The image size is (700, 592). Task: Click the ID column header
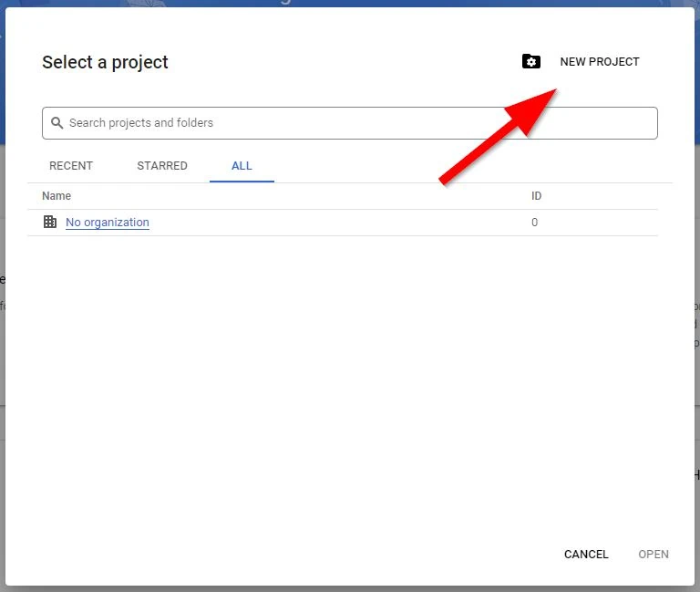(536, 196)
